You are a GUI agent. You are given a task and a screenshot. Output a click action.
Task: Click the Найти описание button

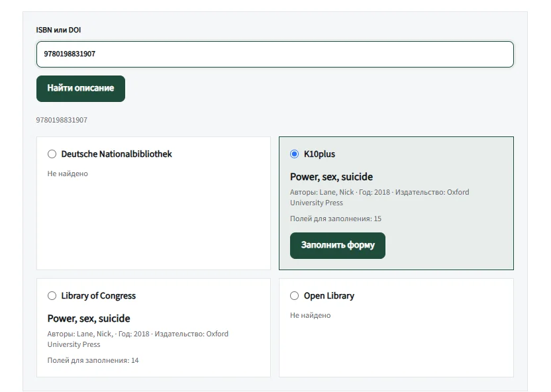[x=81, y=89]
